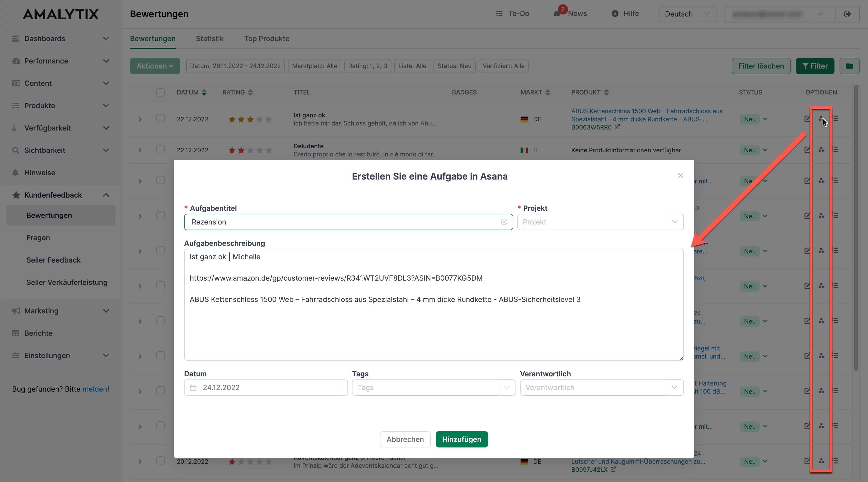Change Neu status in the Deludente row
Viewport: 868px width, 482px height.
click(754, 150)
